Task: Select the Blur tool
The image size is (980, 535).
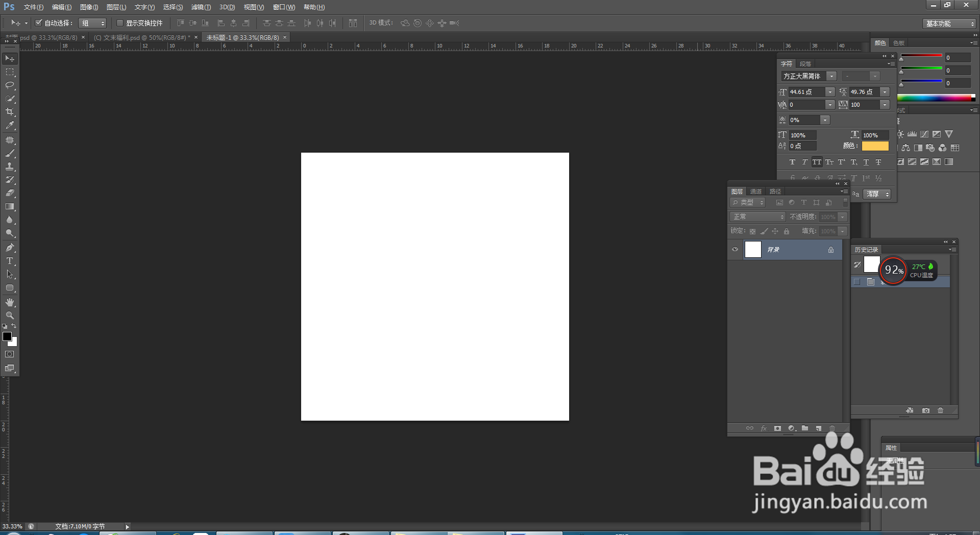Action: click(x=10, y=220)
